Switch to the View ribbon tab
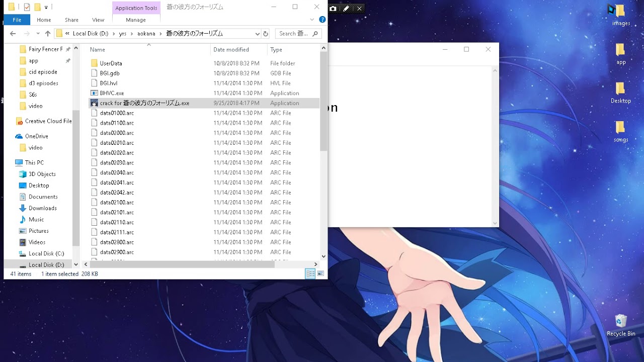Image resolution: width=644 pixels, height=362 pixels. [98, 20]
